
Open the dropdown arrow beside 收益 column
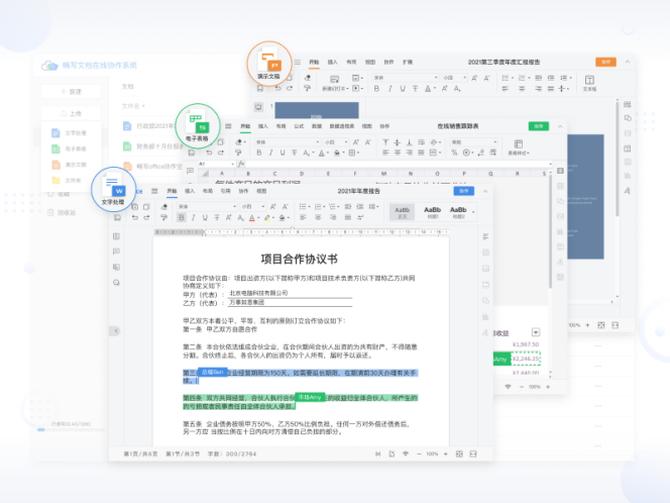[x=535, y=332]
